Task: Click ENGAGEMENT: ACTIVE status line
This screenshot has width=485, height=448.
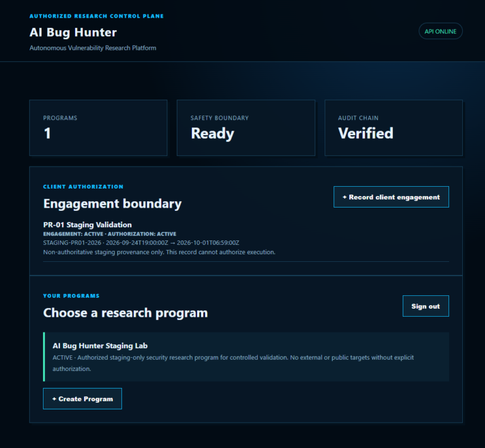Action: click(110, 234)
